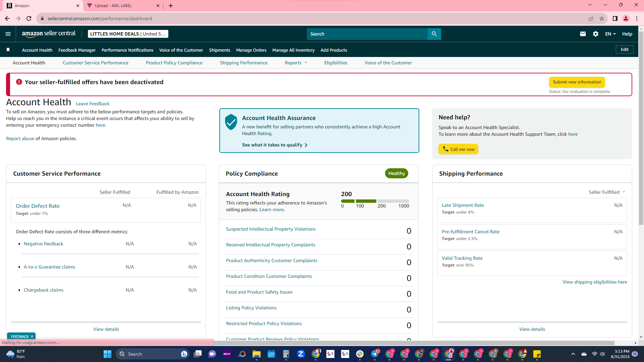The height and width of the screenshot is (362, 644).
Task: Click the Submit new information button
Action: coord(577,82)
